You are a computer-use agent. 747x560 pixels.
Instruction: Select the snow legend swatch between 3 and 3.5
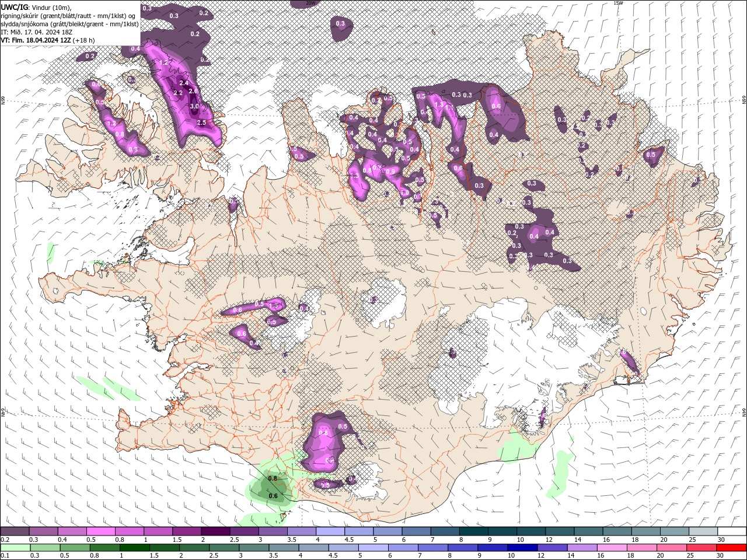(x=273, y=531)
